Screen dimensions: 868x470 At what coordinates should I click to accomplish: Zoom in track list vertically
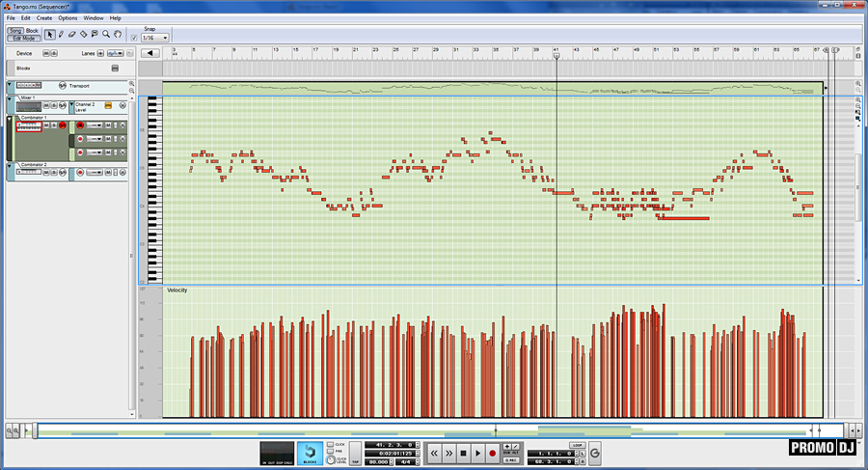click(132, 83)
